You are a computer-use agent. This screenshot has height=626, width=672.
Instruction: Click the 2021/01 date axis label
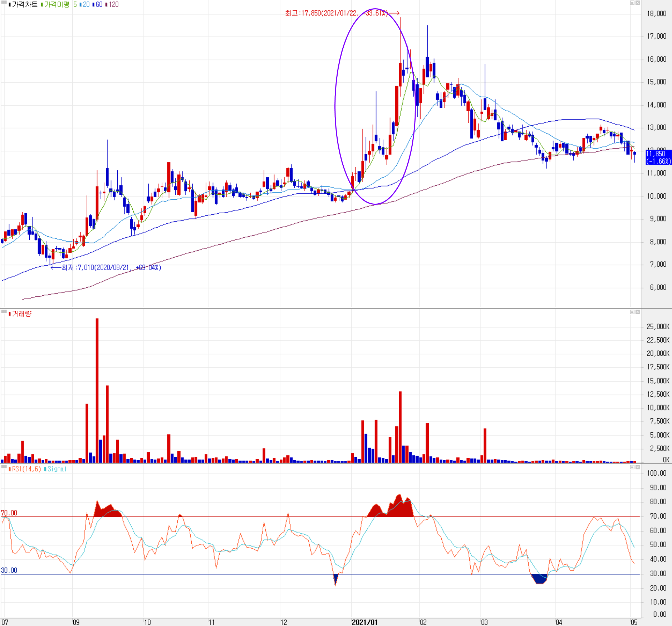point(364,622)
